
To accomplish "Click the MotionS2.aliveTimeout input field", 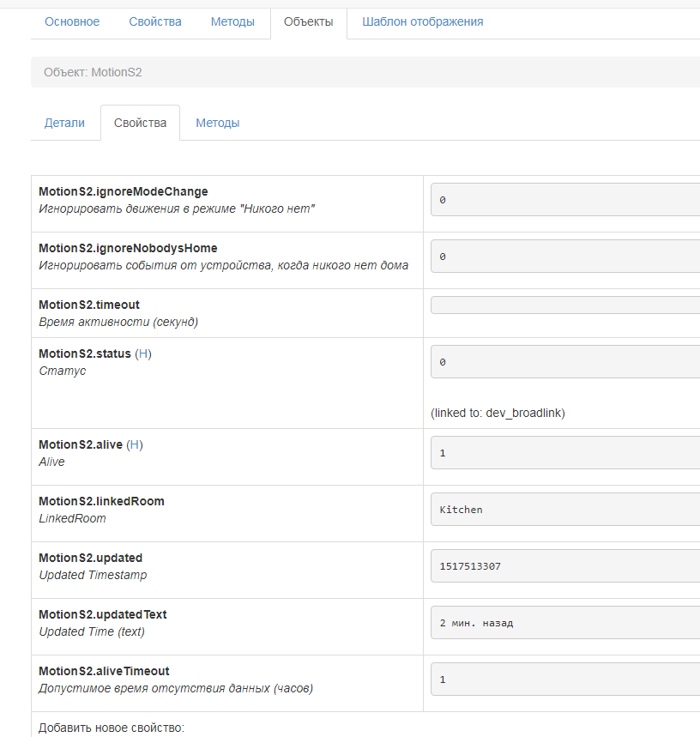I will click(x=564, y=680).
